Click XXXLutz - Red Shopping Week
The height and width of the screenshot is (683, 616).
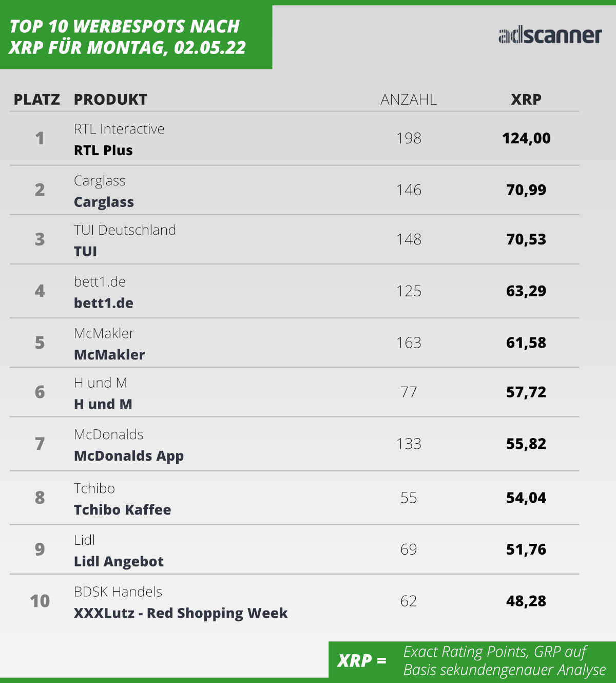[181, 613]
